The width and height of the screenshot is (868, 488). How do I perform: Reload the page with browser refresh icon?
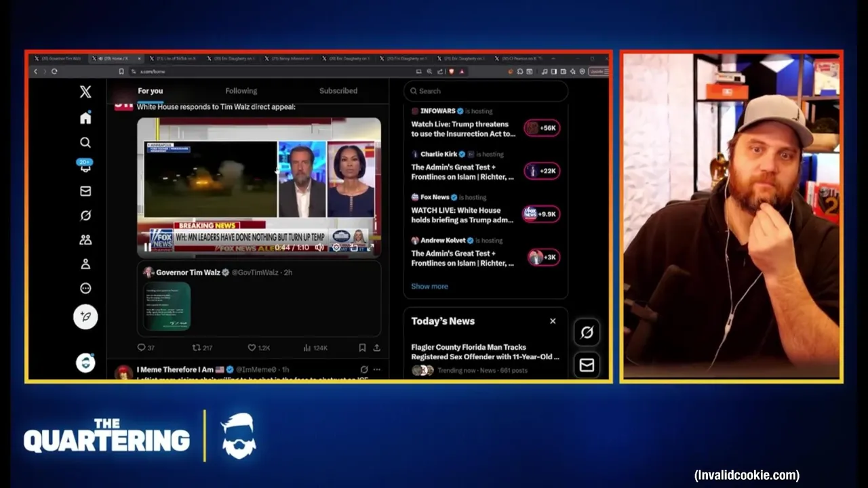(x=54, y=71)
